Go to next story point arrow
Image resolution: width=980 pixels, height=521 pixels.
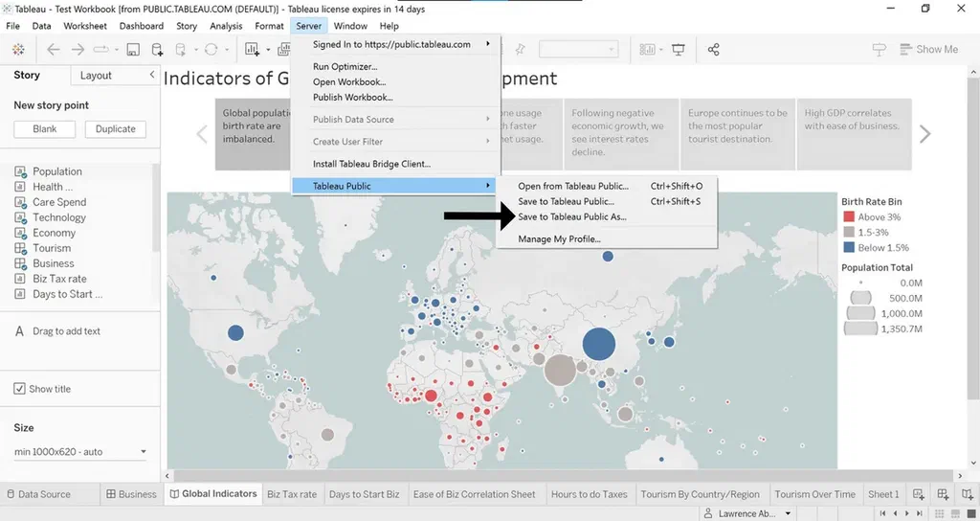click(925, 134)
